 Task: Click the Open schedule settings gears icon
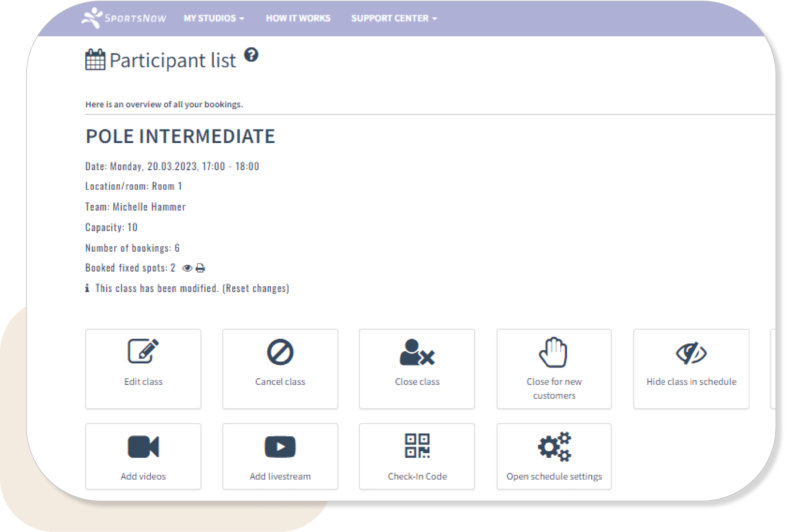[x=554, y=447]
